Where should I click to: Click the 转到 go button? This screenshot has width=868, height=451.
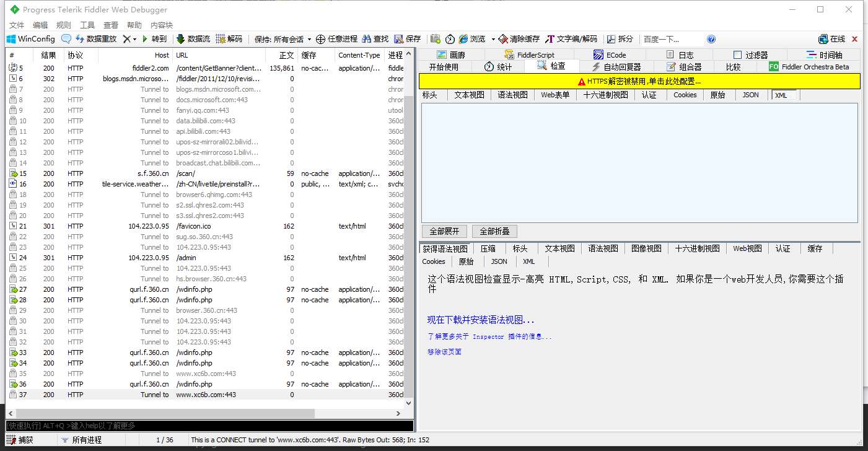[154, 39]
